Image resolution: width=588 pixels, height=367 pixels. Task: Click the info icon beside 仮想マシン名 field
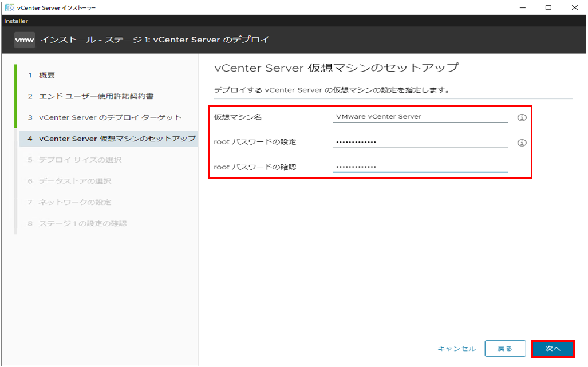522,118
